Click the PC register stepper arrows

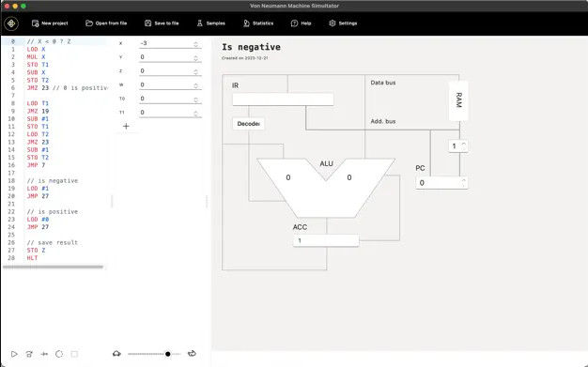(x=464, y=183)
